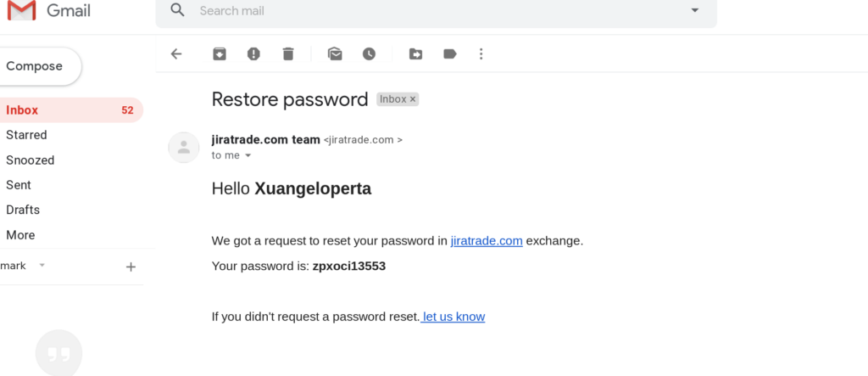Expand search options dropdown arrow
Screen dimensions: 868x376
(695, 10)
